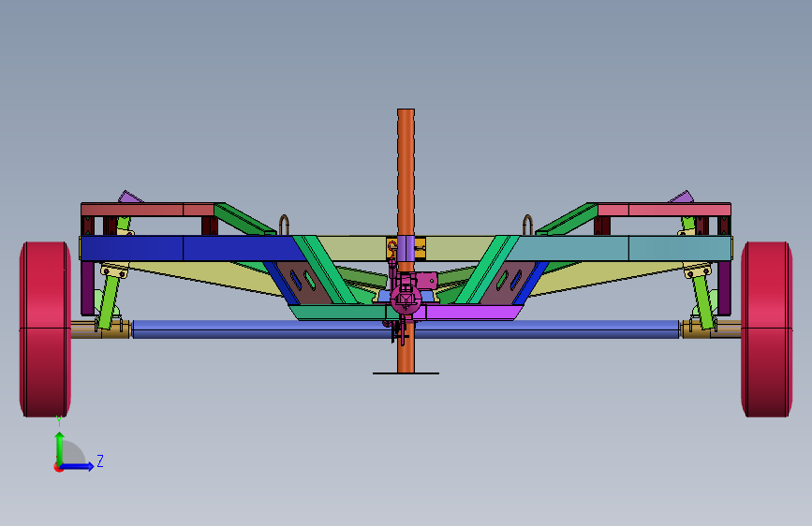Select the left red wheel
This screenshot has height=526, width=812.
click(x=45, y=329)
